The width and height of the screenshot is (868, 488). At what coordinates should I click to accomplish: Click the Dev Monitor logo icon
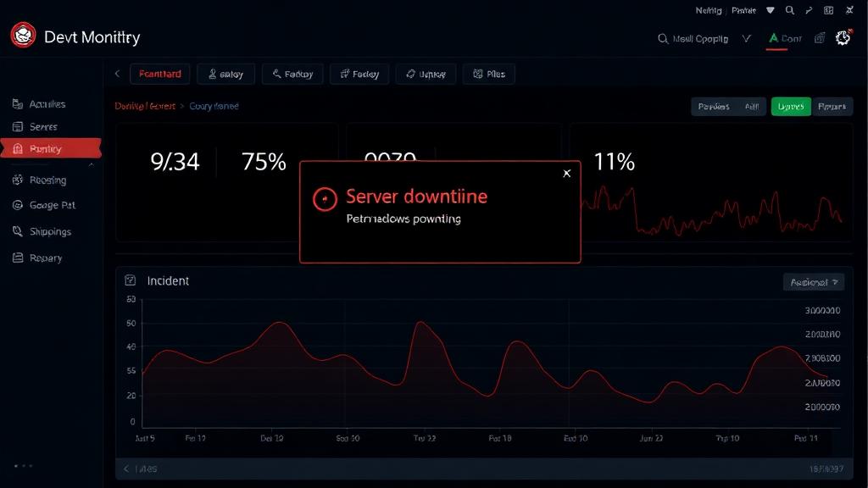22,36
